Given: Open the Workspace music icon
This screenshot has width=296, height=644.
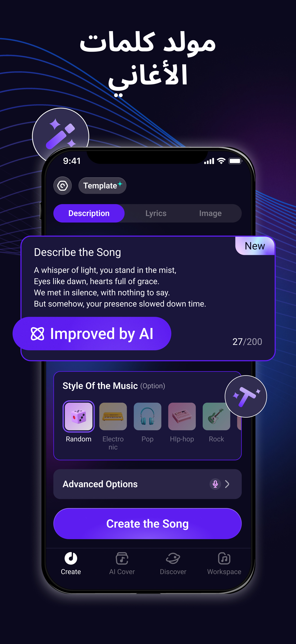Looking at the screenshot, I should point(224,558).
